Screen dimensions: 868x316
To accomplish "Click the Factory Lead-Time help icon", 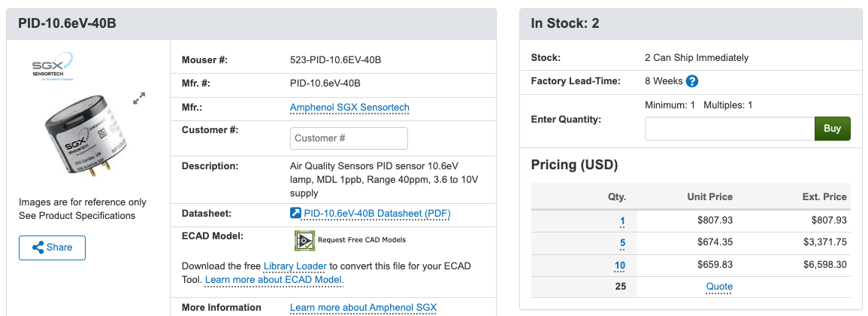I will click(692, 81).
